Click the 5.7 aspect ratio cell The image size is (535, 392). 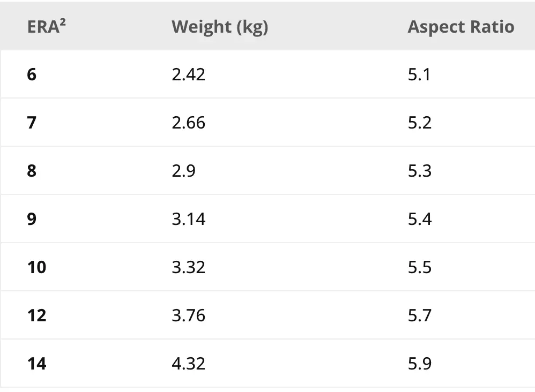pos(420,315)
